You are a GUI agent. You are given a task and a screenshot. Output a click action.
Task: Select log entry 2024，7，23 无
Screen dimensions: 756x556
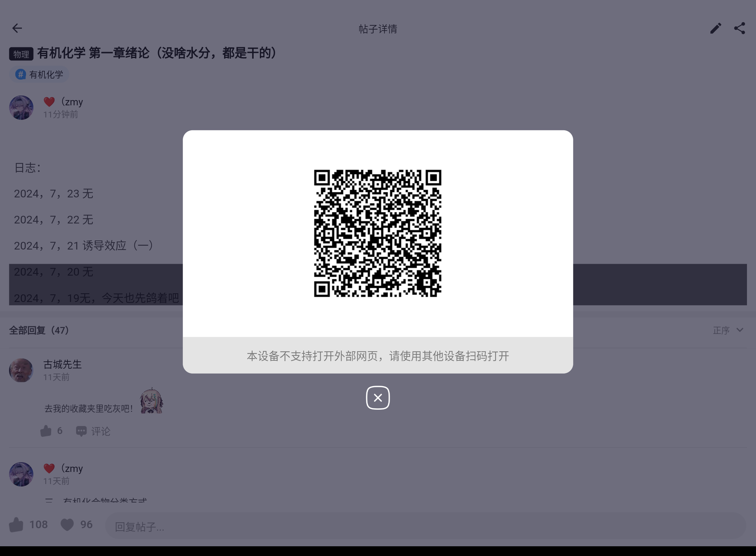coord(54,194)
